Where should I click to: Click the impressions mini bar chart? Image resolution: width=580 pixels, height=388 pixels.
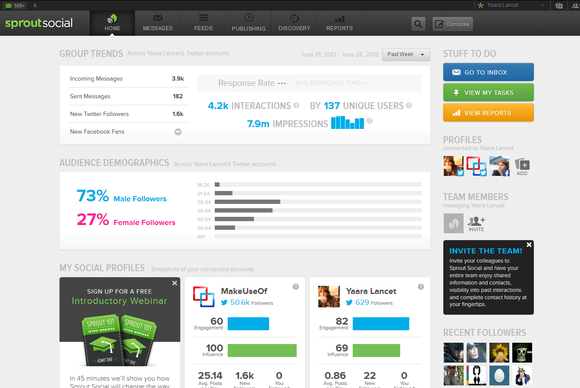[347, 123]
